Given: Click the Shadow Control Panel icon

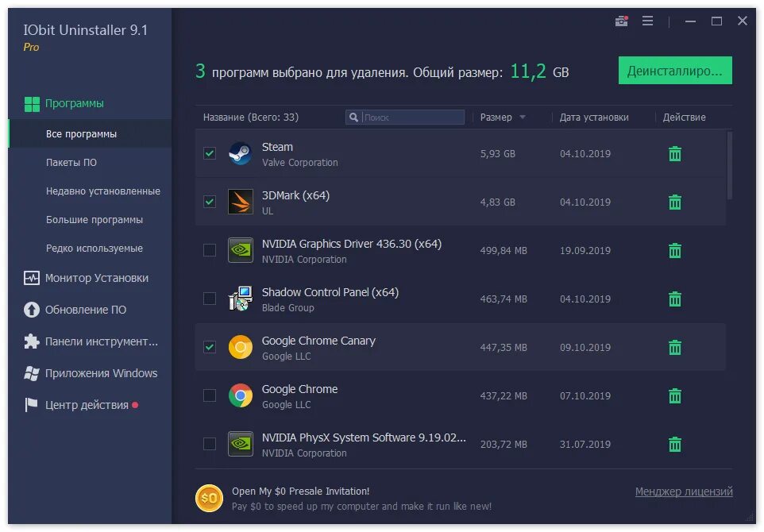Looking at the screenshot, I should tap(240, 299).
